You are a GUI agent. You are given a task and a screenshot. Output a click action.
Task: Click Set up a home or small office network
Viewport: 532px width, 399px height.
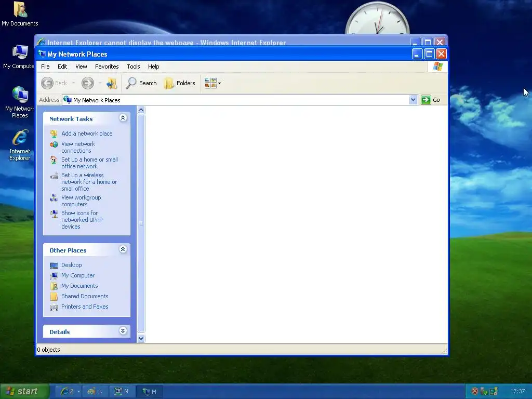tap(89, 163)
